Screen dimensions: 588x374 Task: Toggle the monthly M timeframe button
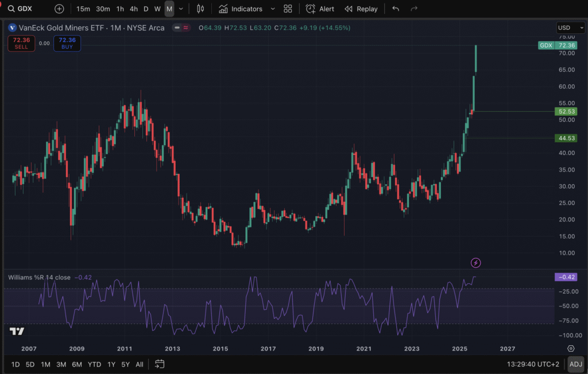click(x=169, y=9)
